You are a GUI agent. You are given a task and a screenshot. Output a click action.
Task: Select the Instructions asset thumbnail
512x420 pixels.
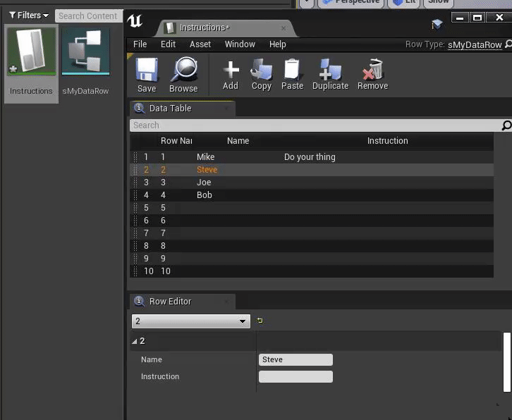point(31,51)
